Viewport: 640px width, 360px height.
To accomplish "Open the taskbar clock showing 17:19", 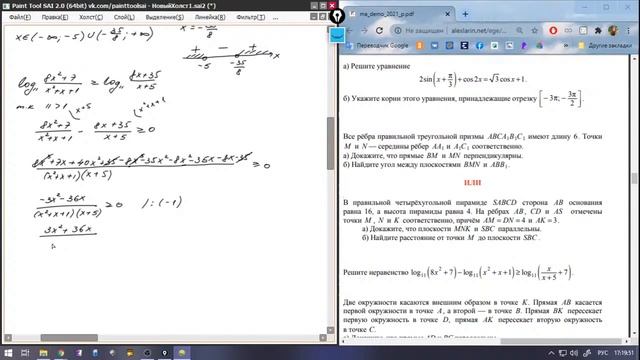I will coord(623,353).
